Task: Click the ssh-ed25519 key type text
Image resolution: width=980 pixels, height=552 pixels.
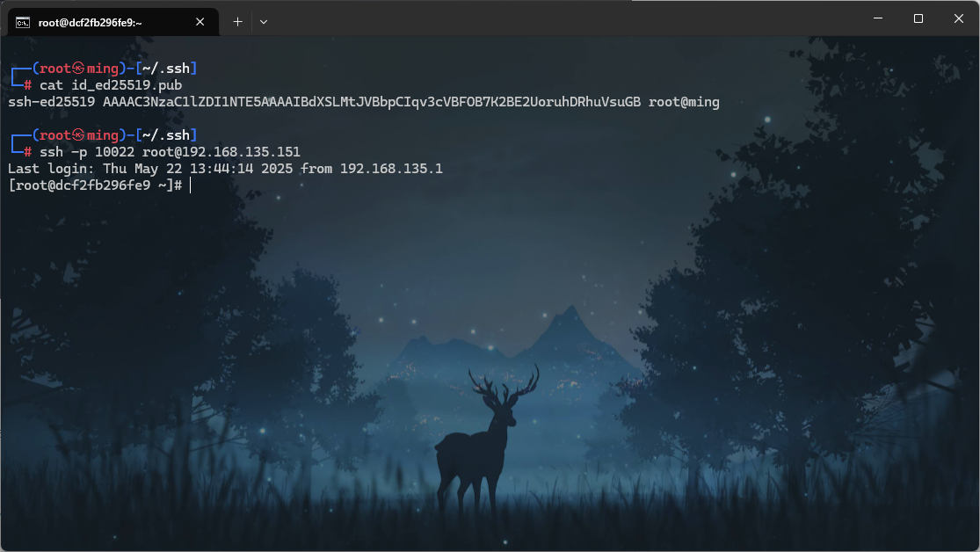Action: pyautogui.click(x=51, y=102)
